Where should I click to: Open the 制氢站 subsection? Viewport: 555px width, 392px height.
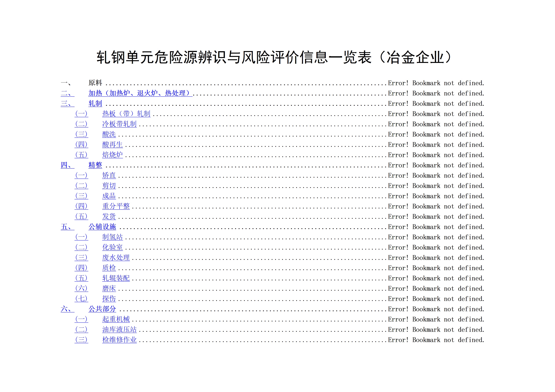click(x=112, y=237)
